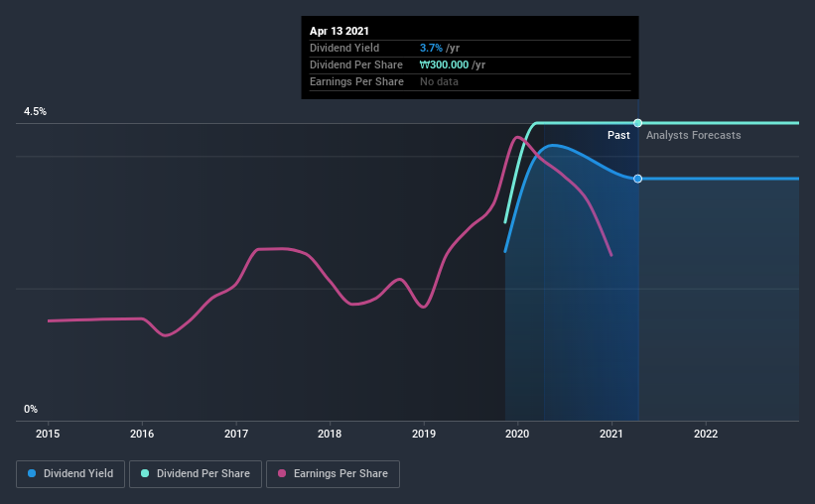Screen dimensions: 815x504
Task: Click the 2020 x-axis label
Action: tap(517, 434)
